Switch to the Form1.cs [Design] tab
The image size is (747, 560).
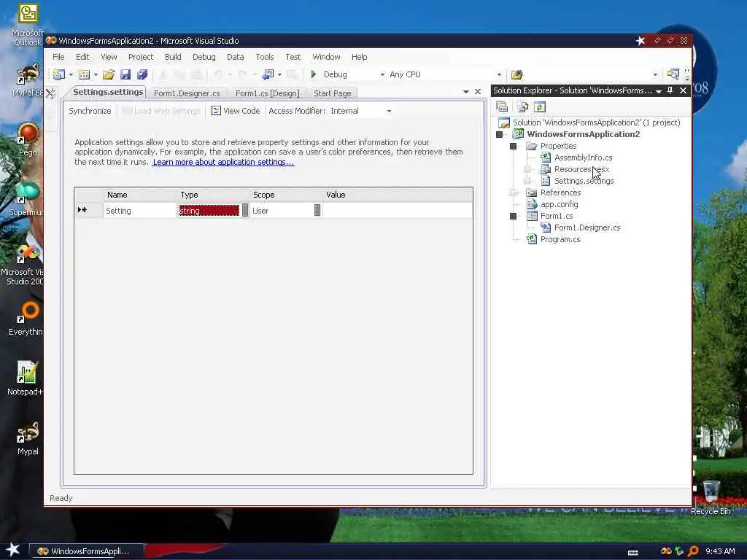tap(267, 93)
